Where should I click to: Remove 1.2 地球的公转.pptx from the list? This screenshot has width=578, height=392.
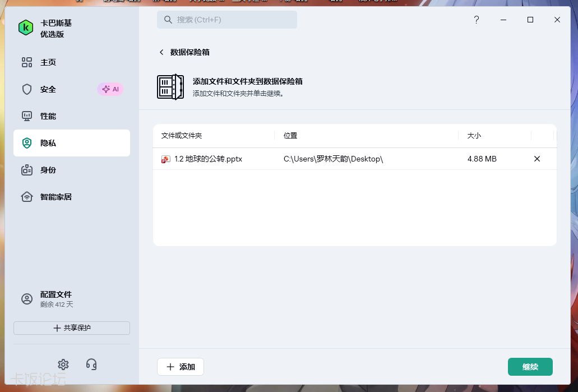pyautogui.click(x=537, y=159)
